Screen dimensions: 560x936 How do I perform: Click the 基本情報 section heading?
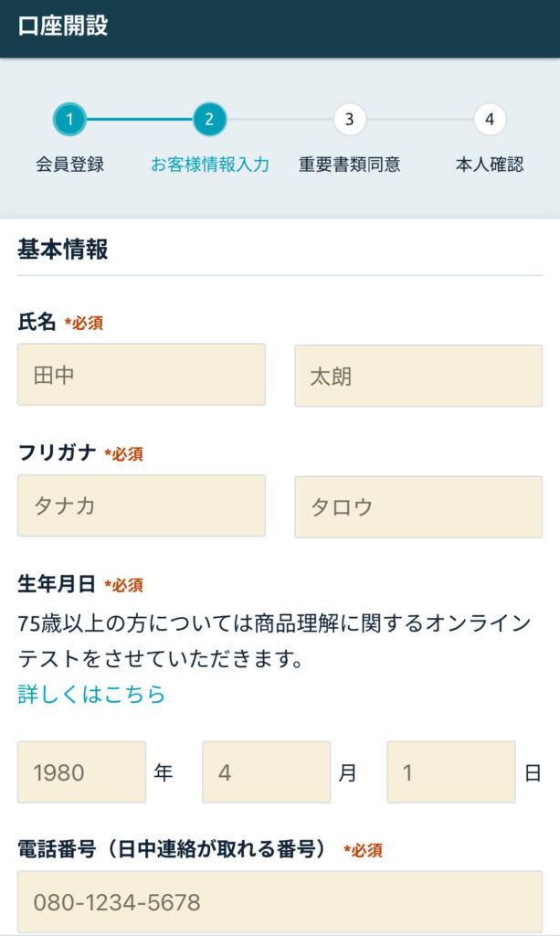(63, 250)
